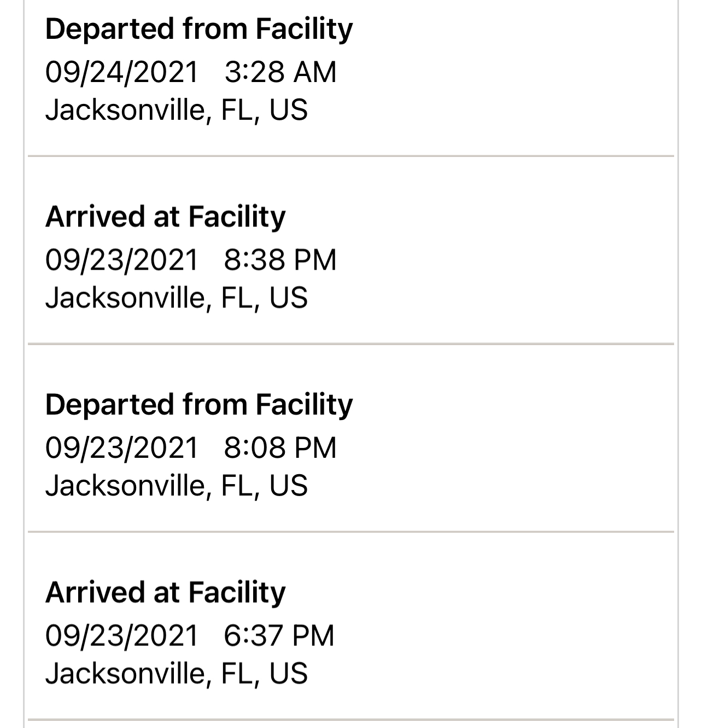Click Jacksonville location under the 6:37 PM entry

[x=176, y=673]
